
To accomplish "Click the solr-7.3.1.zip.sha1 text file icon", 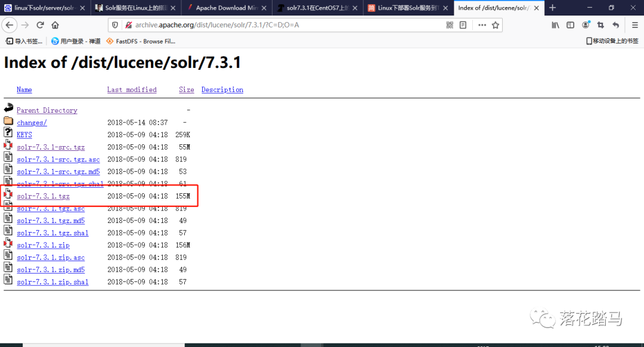I will coord(8,279).
